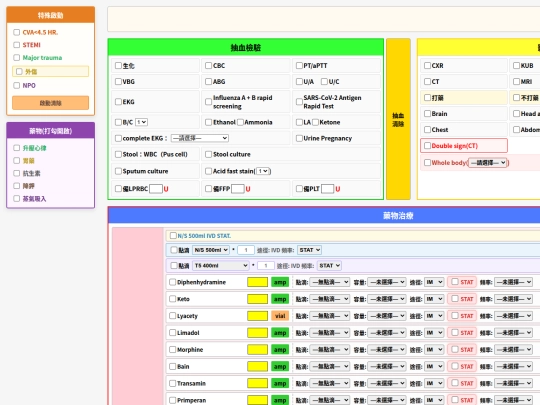Enable STAT for Diphenhydramine
This screenshot has height=405, width=540.
[x=455, y=282]
